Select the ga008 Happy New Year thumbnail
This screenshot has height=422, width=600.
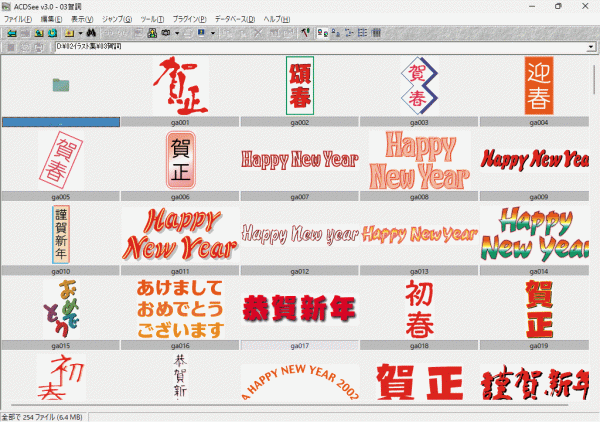click(419, 160)
